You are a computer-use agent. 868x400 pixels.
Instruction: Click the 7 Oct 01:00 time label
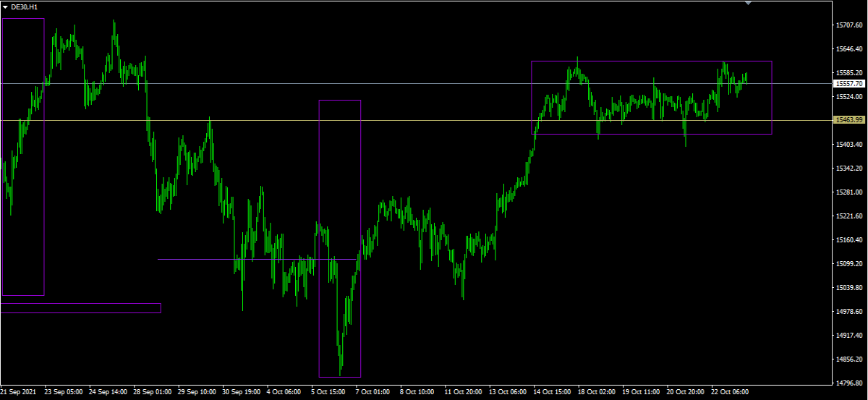coord(373,392)
